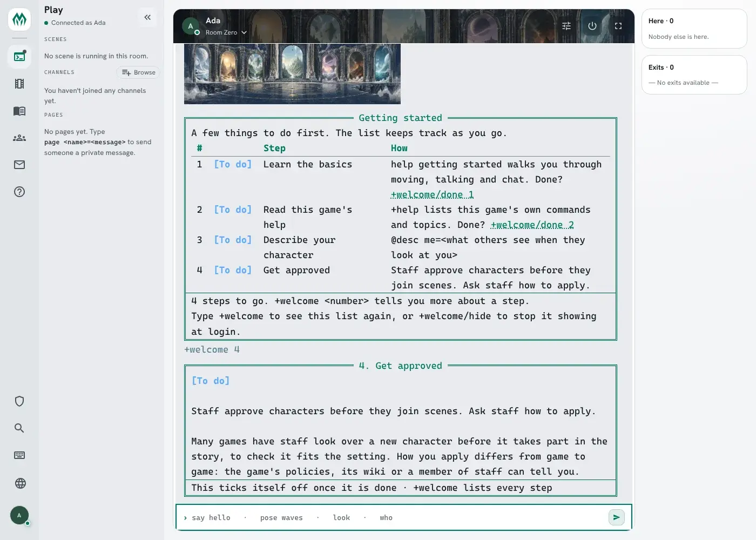Open the globe icon in sidebar
This screenshot has height=540, width=756.
pos(21,483)
